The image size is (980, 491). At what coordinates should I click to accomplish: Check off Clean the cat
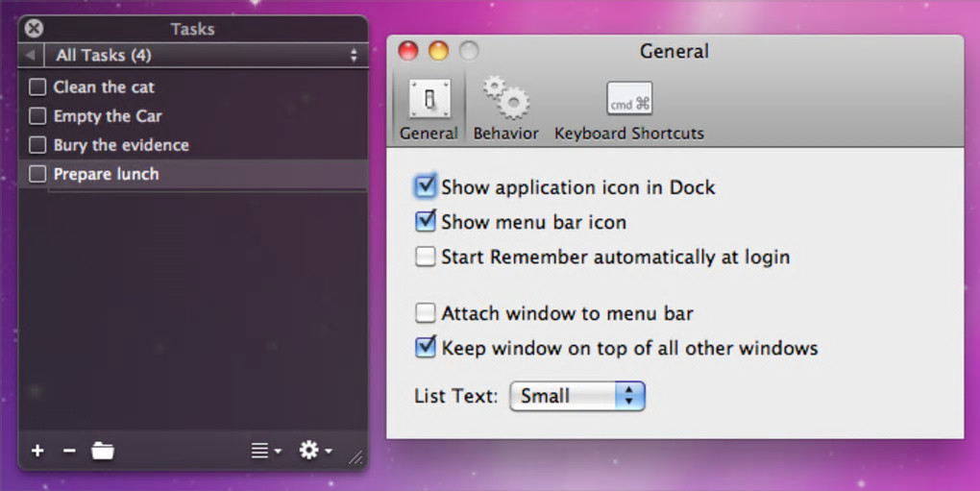(x=37, y=86)
